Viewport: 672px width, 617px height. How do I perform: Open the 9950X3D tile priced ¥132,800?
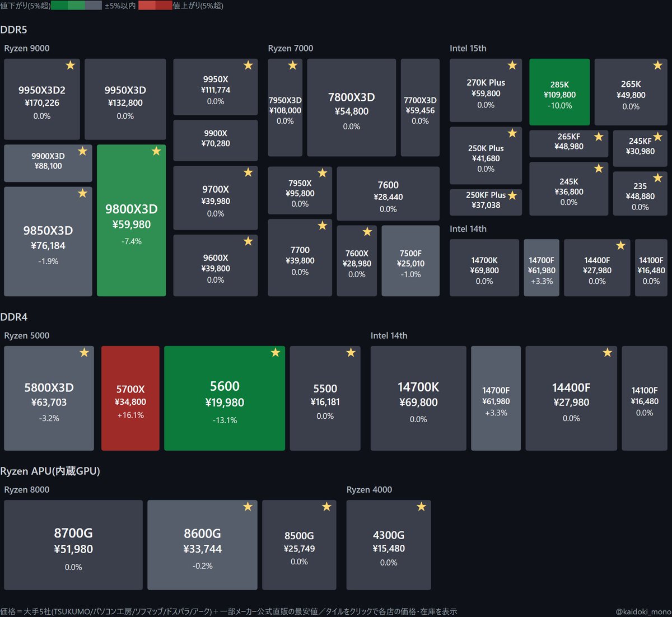(125, 99)
